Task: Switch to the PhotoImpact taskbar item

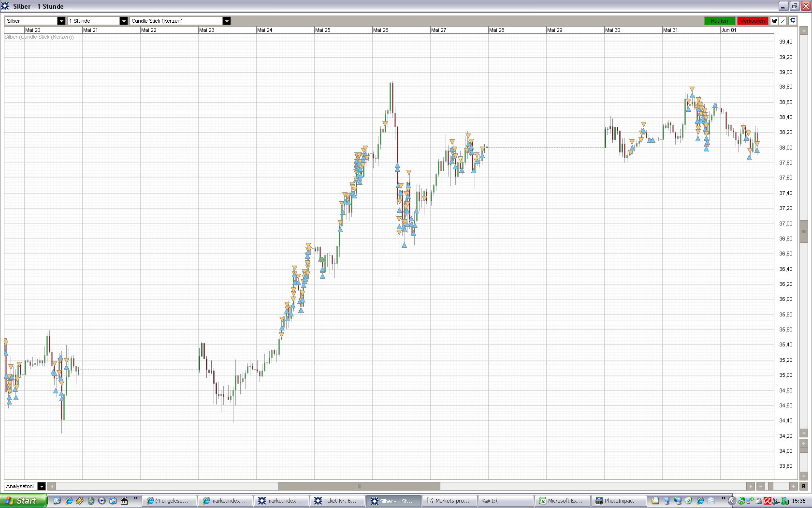Action: click(x=618, y=501)
